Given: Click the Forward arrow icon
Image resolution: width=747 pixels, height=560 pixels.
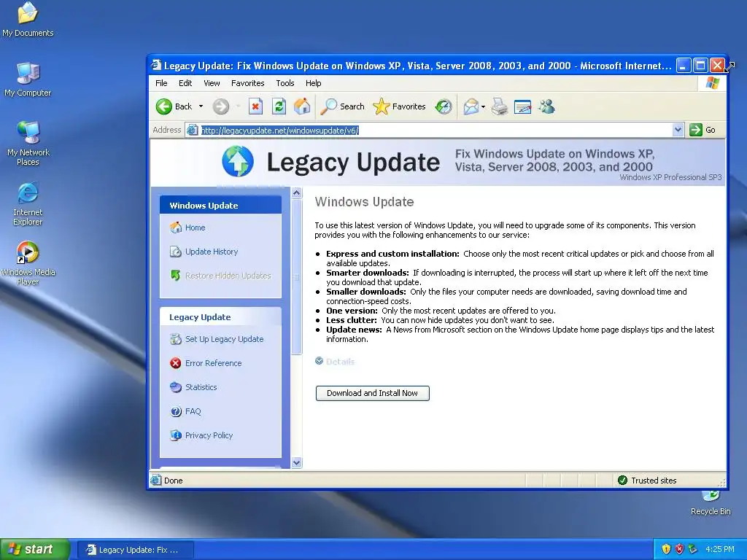Looking at the screenshot, I should point(220,106).
